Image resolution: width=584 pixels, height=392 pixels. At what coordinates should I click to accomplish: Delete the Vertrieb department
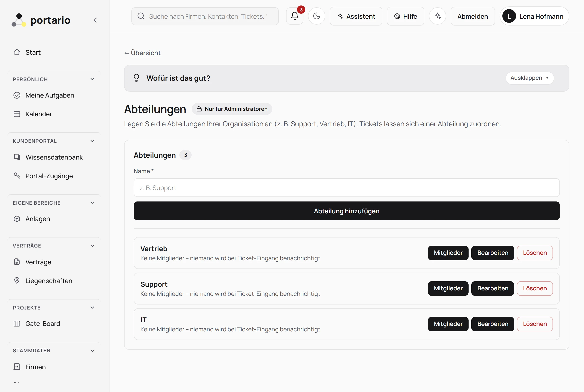(x=535, y=253)
